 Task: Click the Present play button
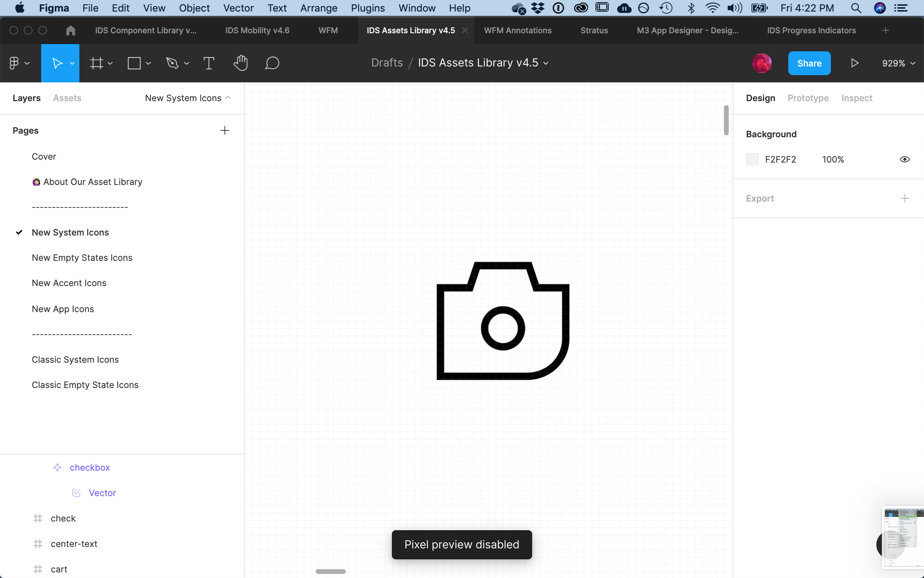tap(855, 63)
